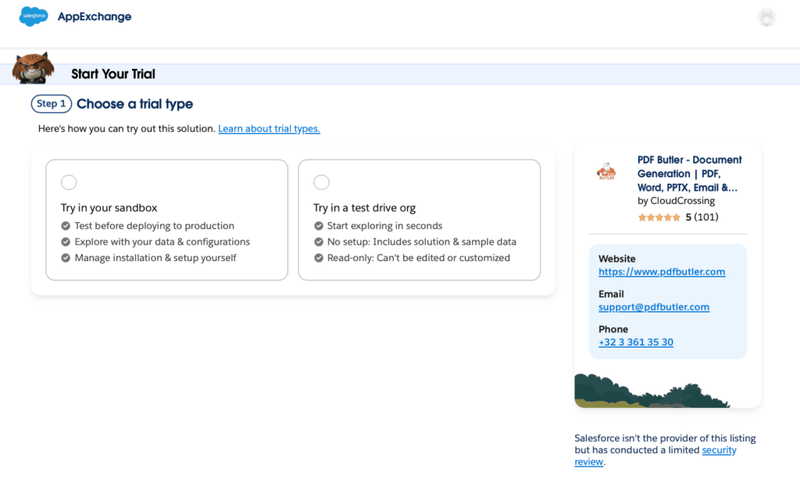Click the '5 (101)' rating count
The height and width of the screenshot is (504, 800).
pyautogui.click(x=702, y=217)
